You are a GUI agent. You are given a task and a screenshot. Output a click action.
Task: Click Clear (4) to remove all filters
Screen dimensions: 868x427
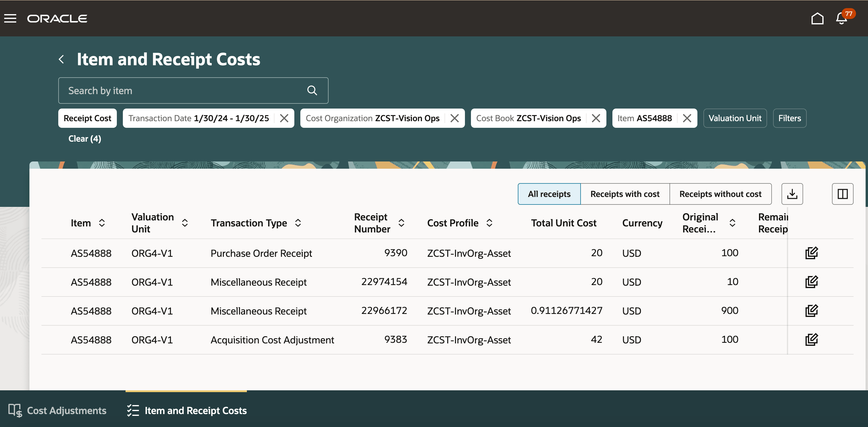(84, 138)
